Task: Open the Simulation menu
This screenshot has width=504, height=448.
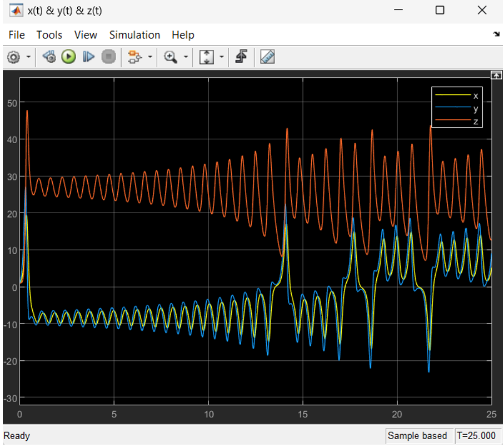Action: [x=134, y=35]
